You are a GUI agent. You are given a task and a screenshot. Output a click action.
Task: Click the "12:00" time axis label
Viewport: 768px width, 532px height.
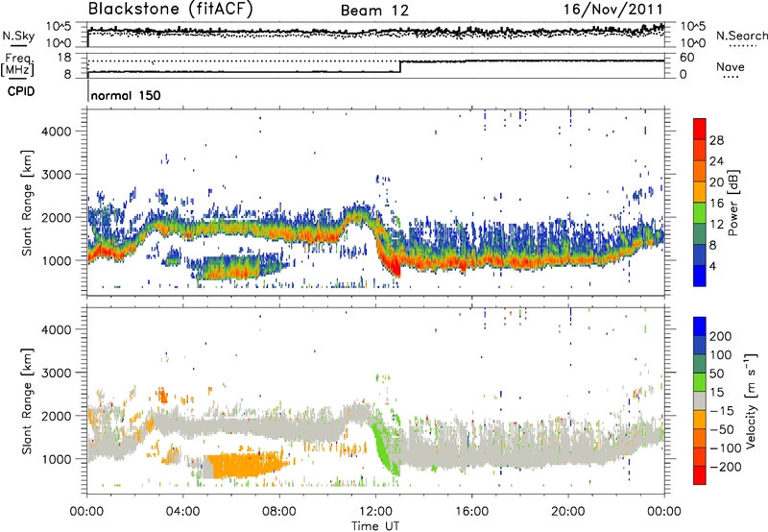pos(375,512)
